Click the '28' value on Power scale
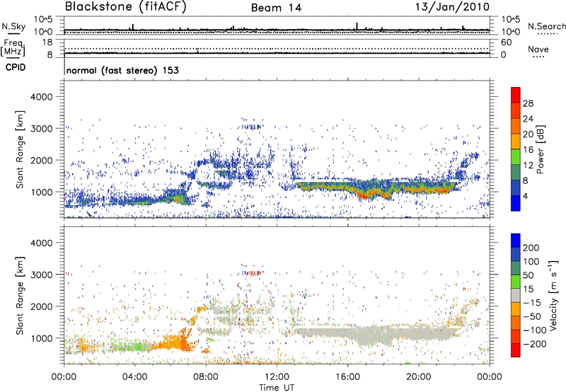 pos(528,103)
